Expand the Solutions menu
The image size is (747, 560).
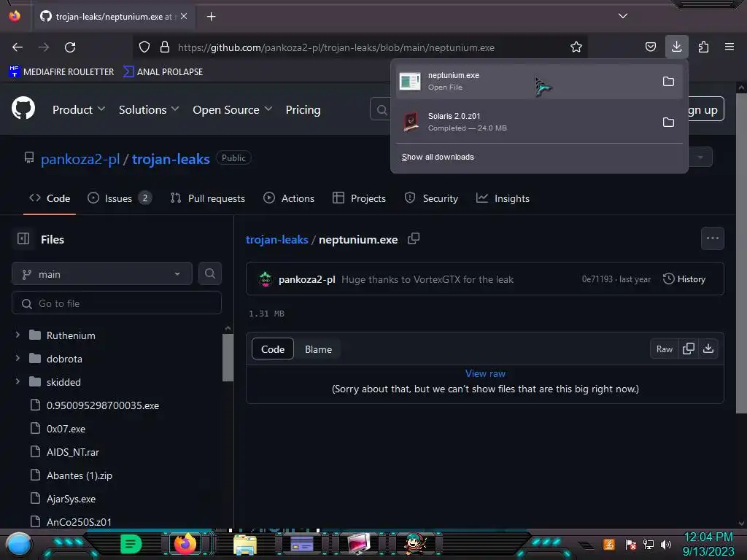click(x=149, y=109)
